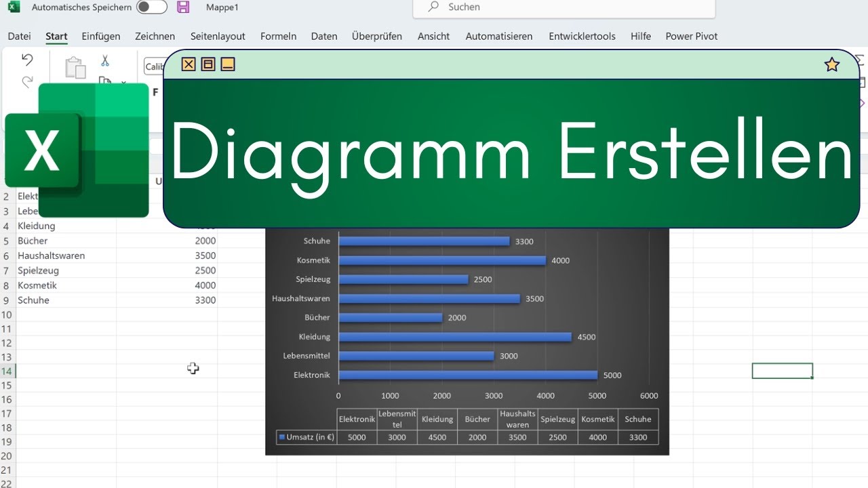Select the Kosmetik bar in chart

click(442, 260)
